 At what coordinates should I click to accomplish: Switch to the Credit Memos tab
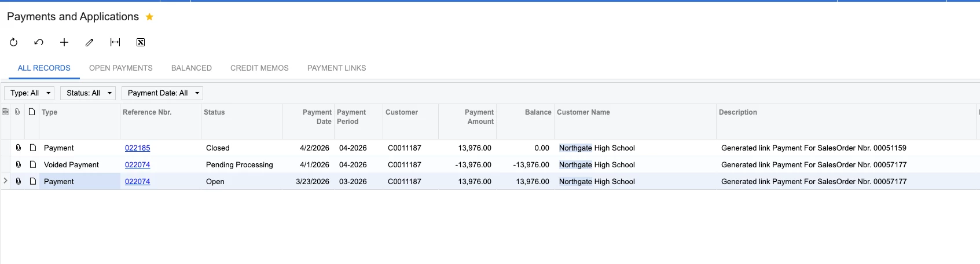259,68
